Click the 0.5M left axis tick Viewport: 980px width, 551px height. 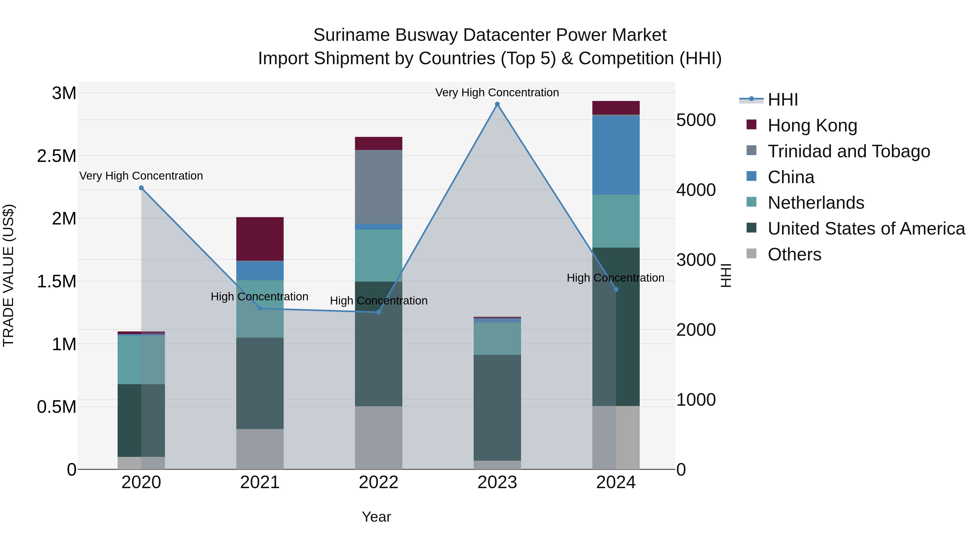click(57, 407)
